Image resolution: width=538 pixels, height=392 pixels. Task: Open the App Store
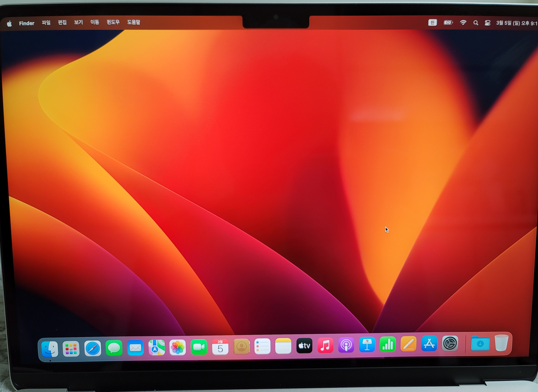429,344
